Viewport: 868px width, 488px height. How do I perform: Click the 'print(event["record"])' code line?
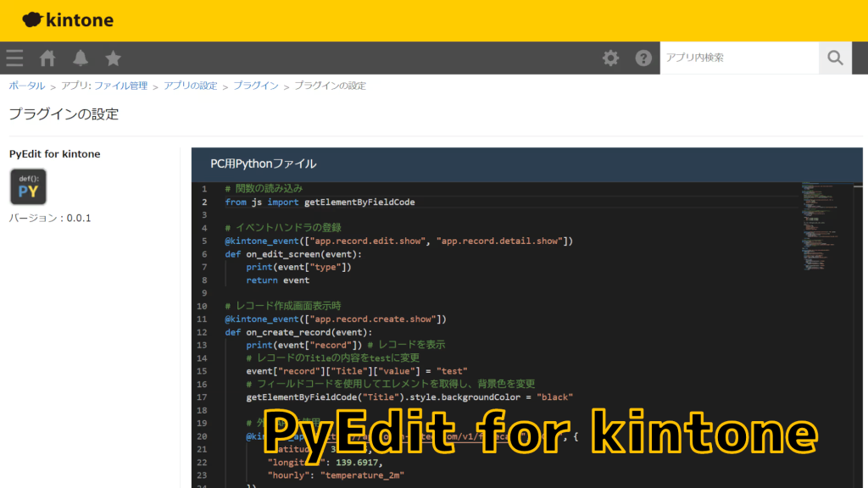point(304,345)
